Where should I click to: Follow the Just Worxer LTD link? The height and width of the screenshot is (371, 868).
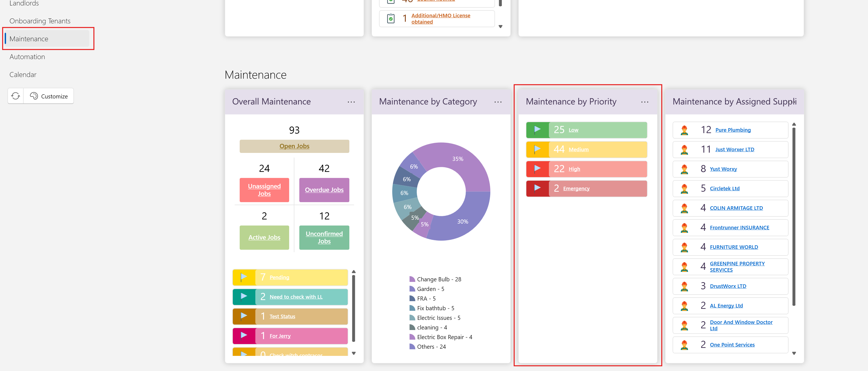click(x=735, y=149)
